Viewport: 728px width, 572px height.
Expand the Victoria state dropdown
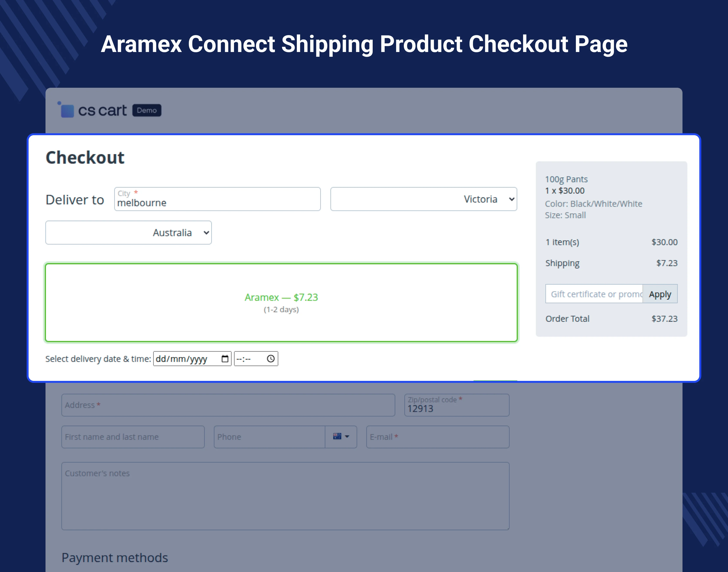pyautogui.click(x=423, y=199)
